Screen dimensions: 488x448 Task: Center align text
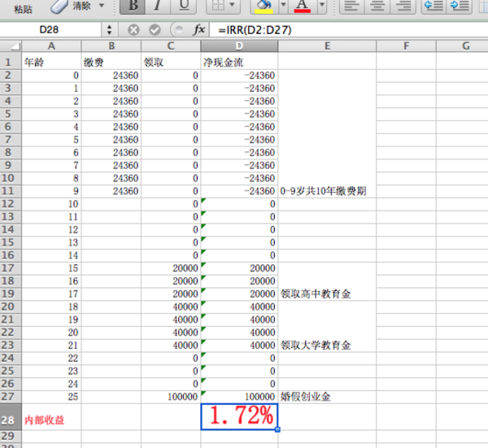(377, 6)
